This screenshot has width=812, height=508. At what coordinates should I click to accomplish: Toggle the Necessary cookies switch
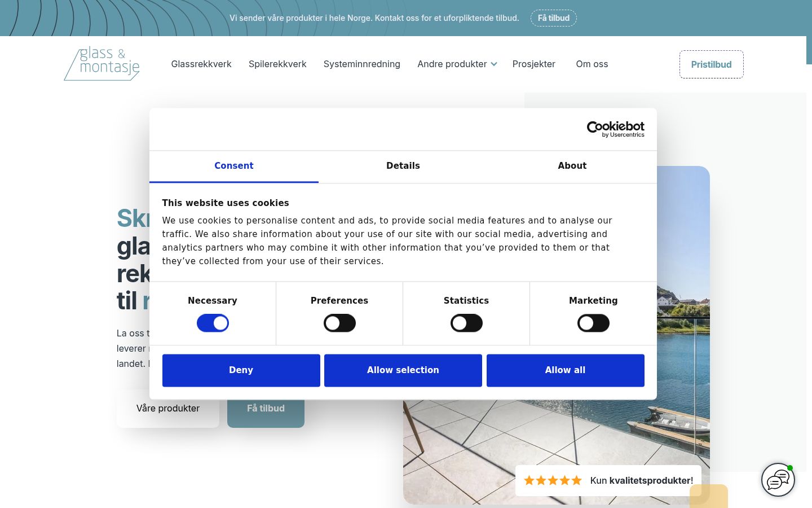coord(213,323)
